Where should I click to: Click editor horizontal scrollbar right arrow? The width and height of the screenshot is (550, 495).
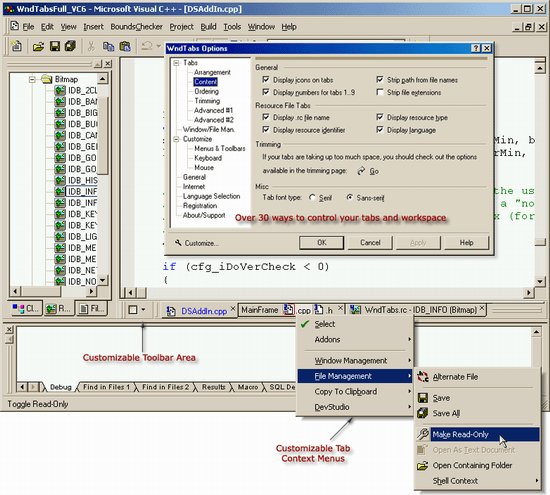click(x=529, y=293)
